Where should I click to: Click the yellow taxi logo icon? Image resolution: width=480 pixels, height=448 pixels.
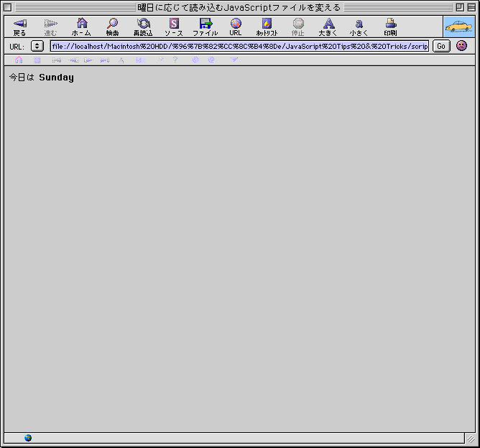point(459,27)
